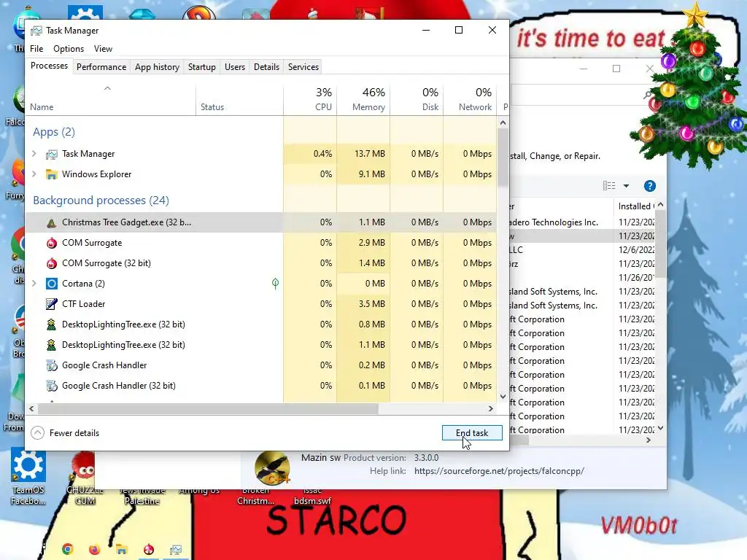
Task: Click the process list scroll down arrow
Action: [503, 397]
